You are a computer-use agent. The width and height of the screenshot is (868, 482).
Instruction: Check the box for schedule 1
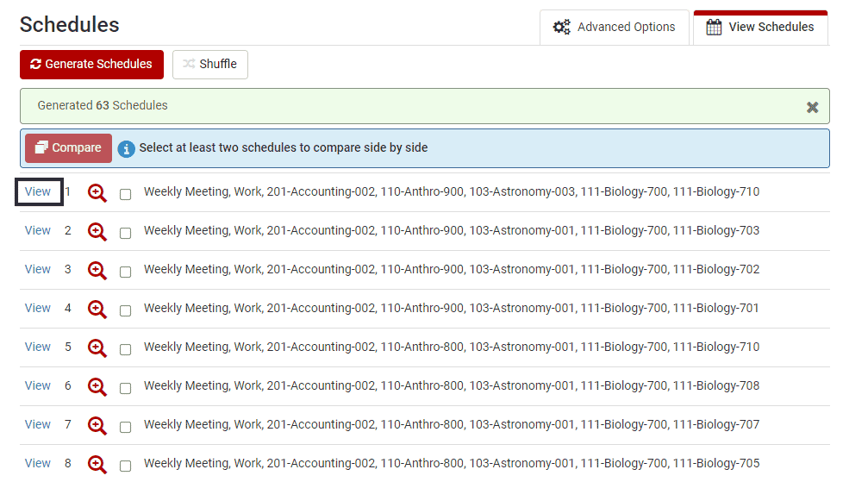(126, 194)
